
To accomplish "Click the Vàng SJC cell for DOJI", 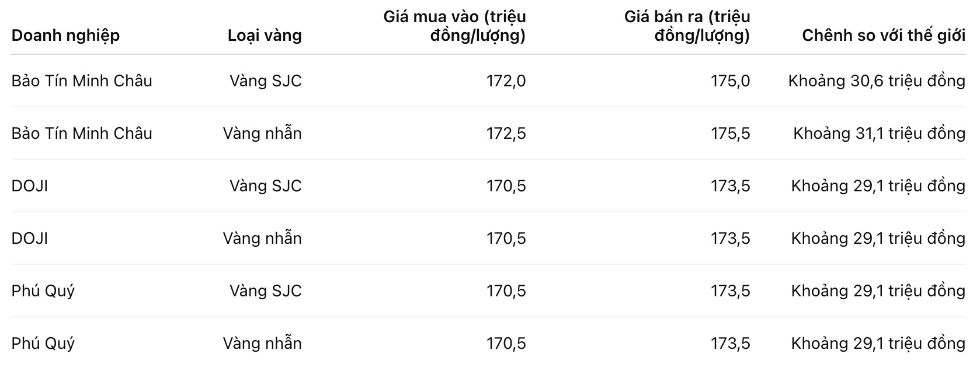I will [x=265, y=186].
